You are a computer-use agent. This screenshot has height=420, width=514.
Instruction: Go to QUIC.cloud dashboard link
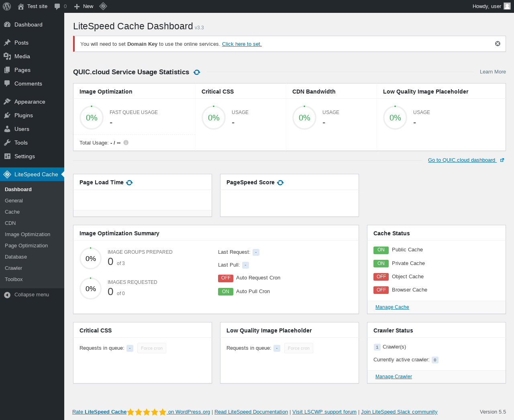pyautogui.click(x=466, y=160)
